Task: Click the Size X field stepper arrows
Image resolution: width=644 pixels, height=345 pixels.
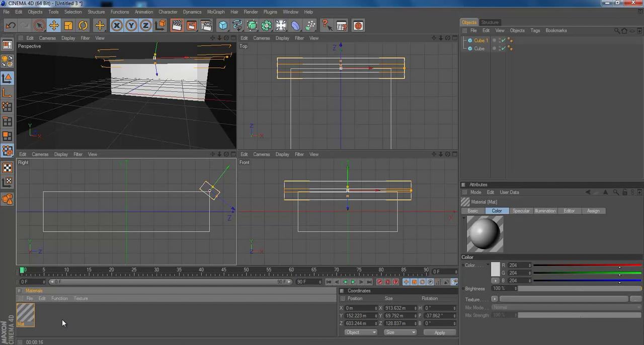Action: click(416, 308)
